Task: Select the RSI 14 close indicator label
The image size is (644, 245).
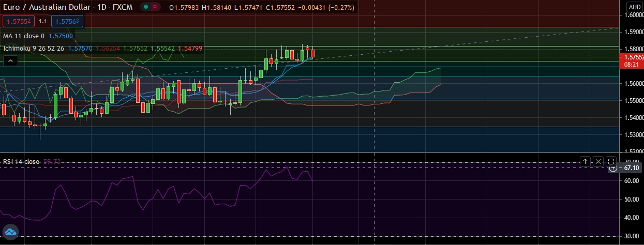Action: click(21, 161)
